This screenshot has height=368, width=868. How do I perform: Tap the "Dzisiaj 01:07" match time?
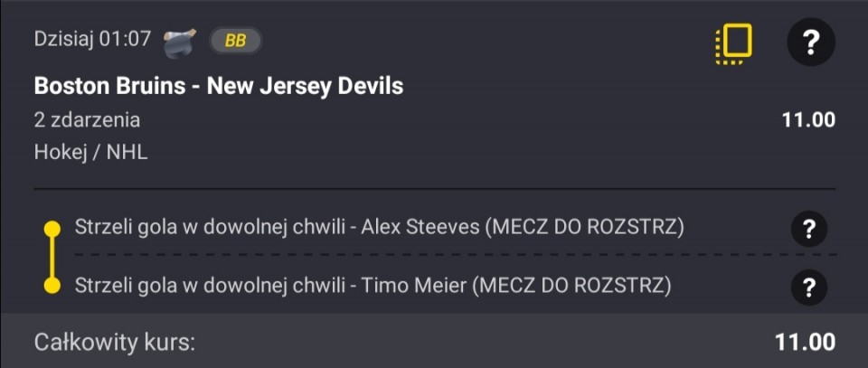91,40
